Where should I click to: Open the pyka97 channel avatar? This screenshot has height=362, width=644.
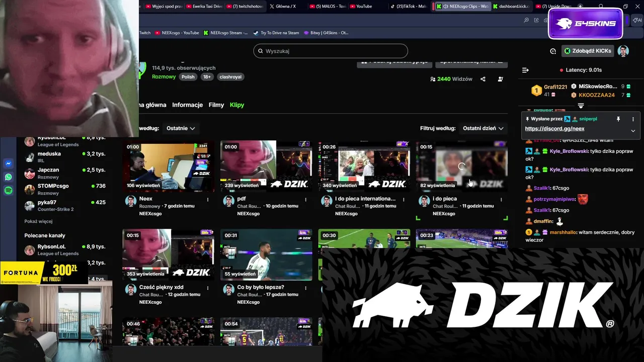[x=30, y=206]
